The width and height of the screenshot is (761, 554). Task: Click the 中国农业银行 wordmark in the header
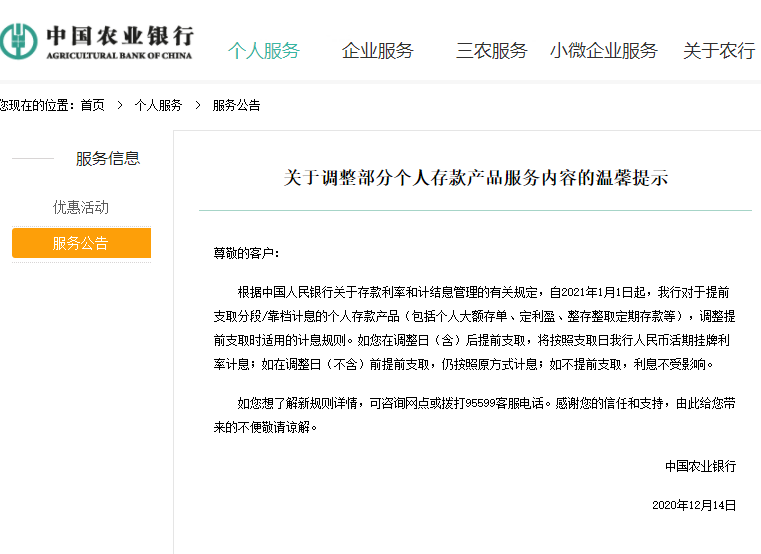(x=118, y=36)
